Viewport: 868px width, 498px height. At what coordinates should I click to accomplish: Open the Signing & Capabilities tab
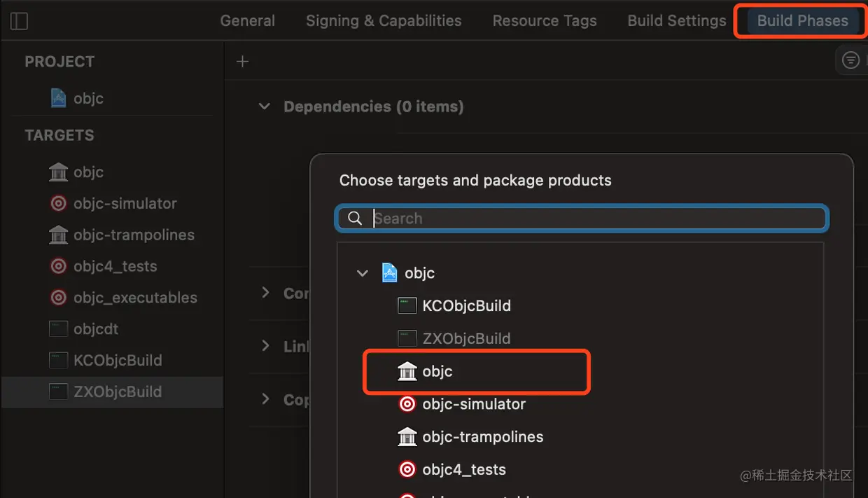pos(384,21)
